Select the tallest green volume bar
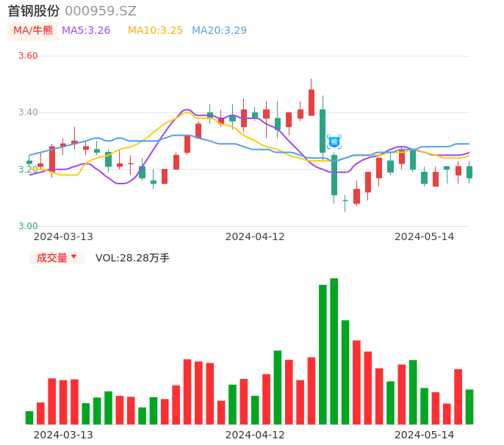The width and height of the screenshot is (504, 445). [x=334, y=351]
